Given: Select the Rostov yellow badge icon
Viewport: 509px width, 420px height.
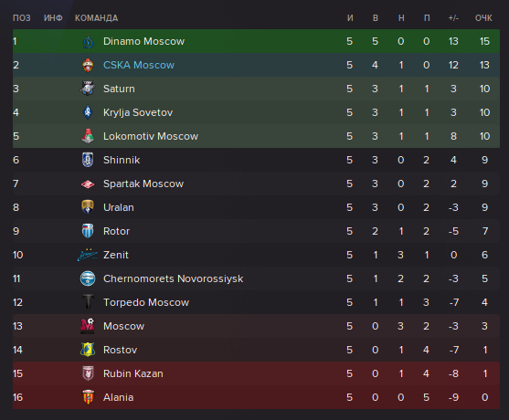Looking at the screenshot, I should coord(88,350).
